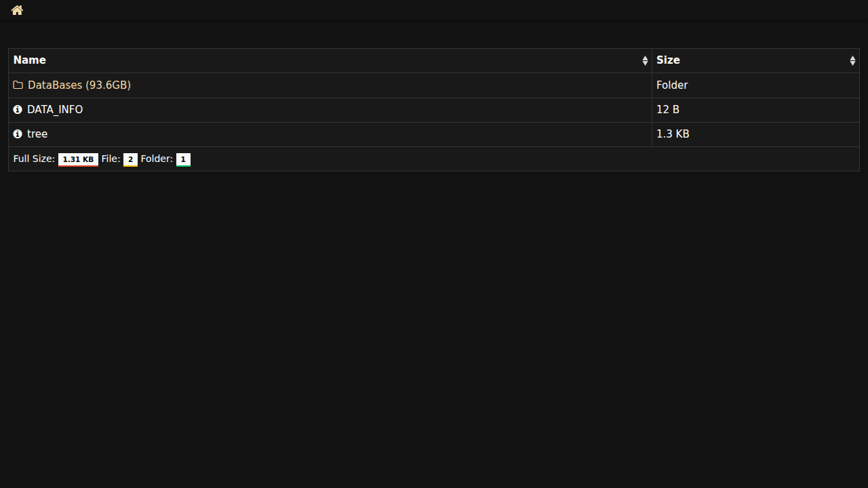Click the Name column header label
The width and height of the screenshot is (868, 488).
pyautogui.click(x=30, y=60)
